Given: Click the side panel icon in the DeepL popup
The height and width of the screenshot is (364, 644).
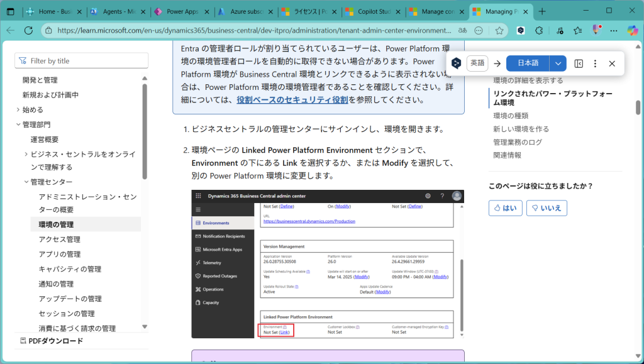Looking at the screenshot, I should 579,63.
